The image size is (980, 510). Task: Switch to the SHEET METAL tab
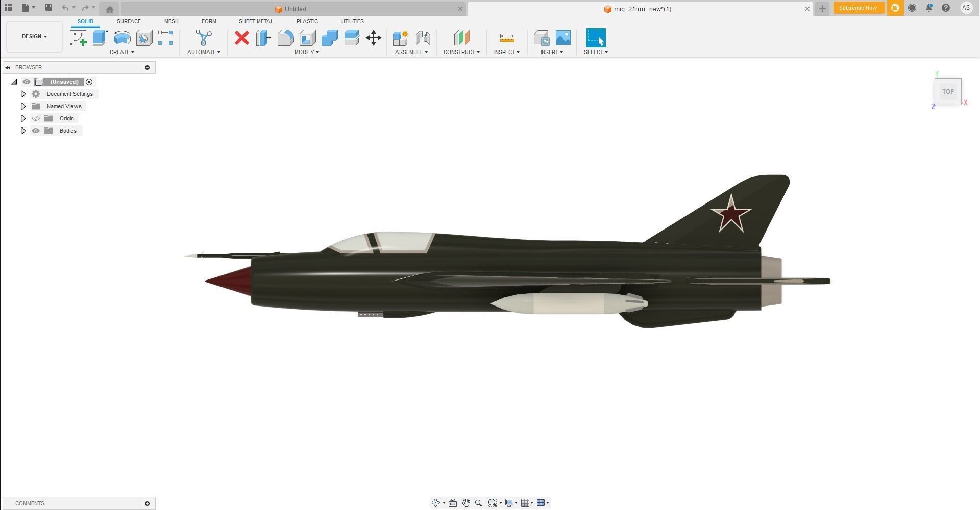coord(256,21)
